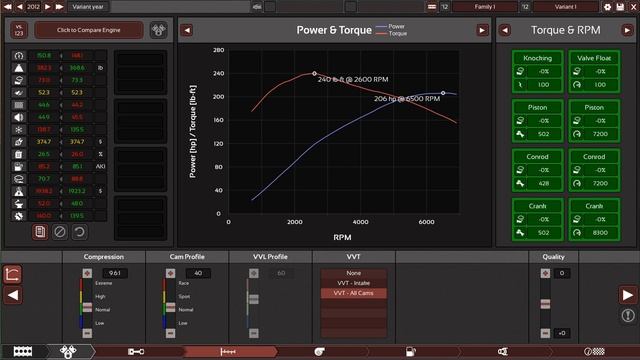
Task: Open the Knocking stress panel
Action: 538,71
